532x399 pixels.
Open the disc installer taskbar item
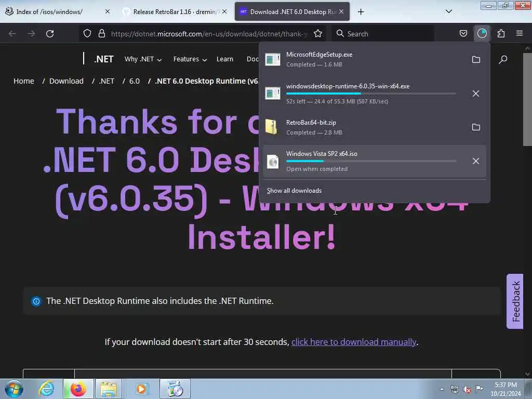[x=175, y=389]
